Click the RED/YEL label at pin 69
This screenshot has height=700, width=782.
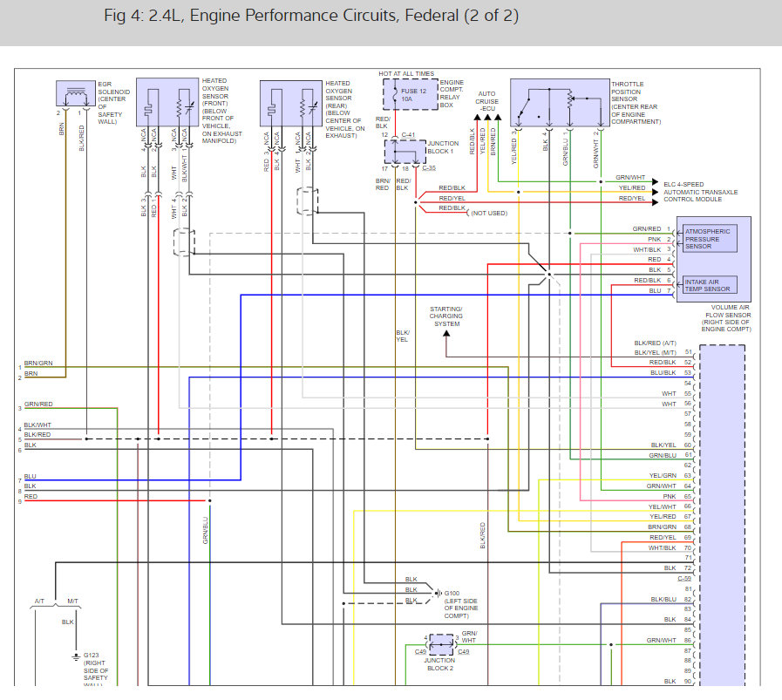[663, 538]
